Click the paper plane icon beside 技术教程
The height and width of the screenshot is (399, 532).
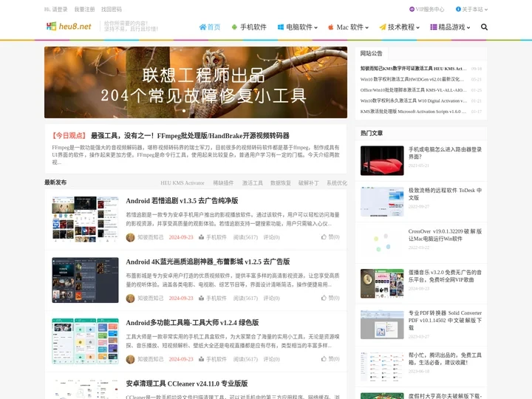click(383, 27)
